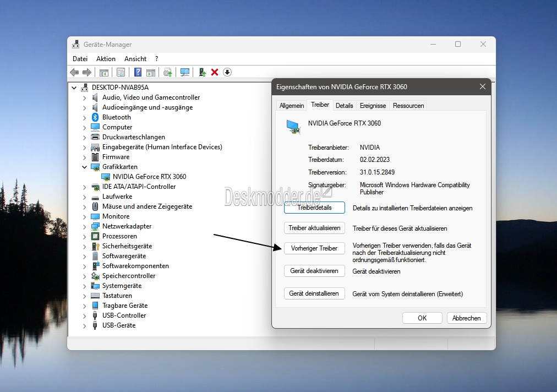Select the Prozessoren chip icon
557x392 pixels.
(x=95, y=236)
